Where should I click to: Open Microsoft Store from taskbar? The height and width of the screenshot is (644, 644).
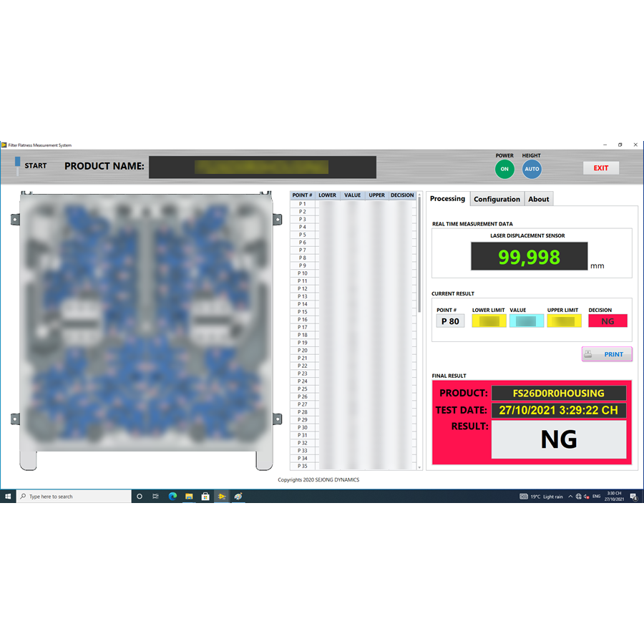(x=205, y=496)
